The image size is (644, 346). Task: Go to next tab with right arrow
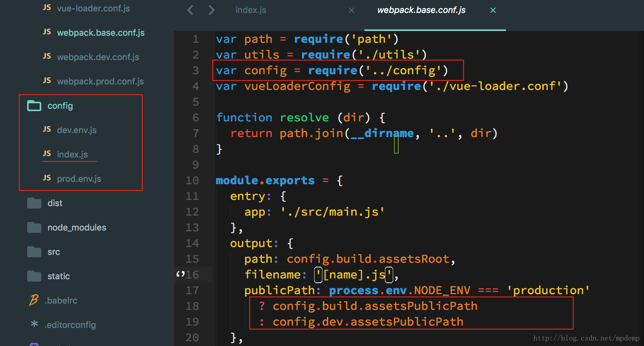[212, 10]
